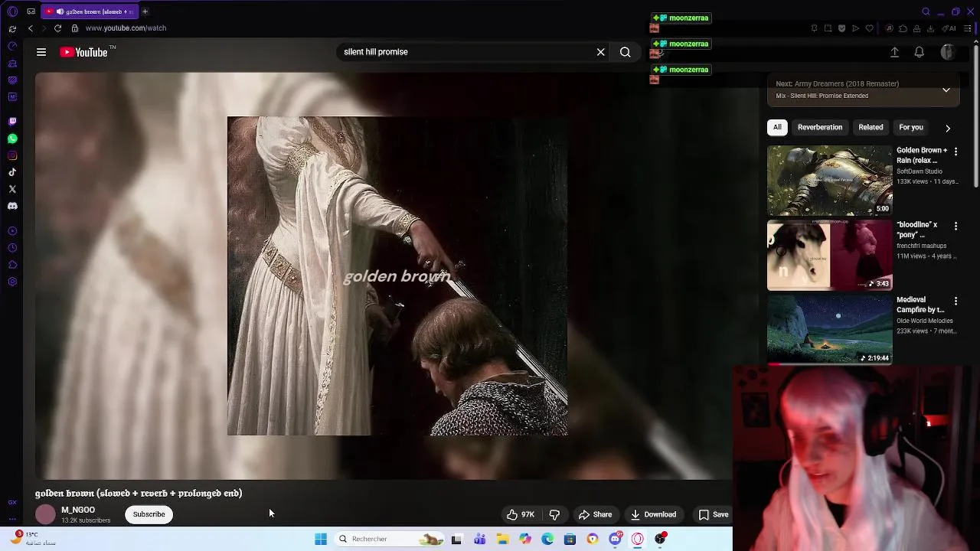Viewport: 980px width, 551px height.
Task: Open the site lock info icon
Action: (74, 28)
